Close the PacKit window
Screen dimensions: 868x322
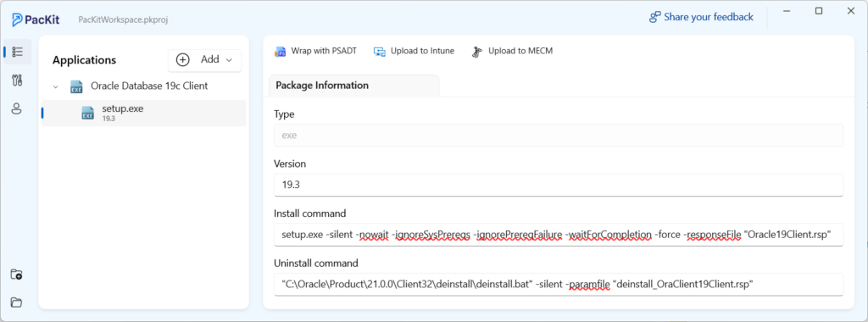click(851, 11)
